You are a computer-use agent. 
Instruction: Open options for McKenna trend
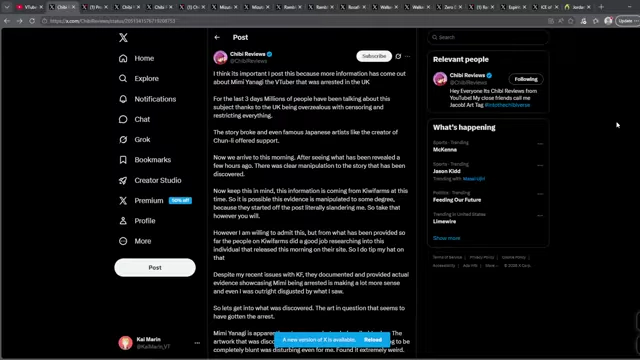pyautogui.click(x=540, y=144)
